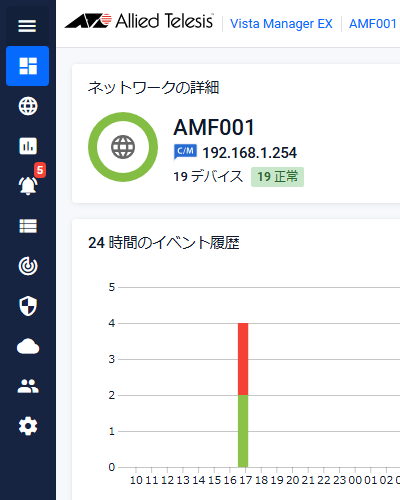Open alarm bell notifications icon
Screen dimensions: 400x500
coord(28,185)
